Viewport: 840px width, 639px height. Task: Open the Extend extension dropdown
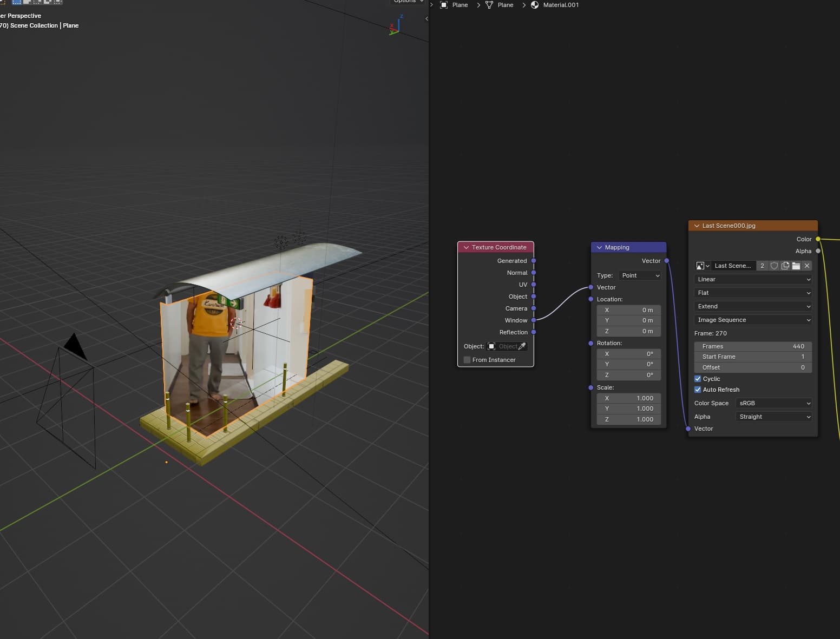click(753, 306)
